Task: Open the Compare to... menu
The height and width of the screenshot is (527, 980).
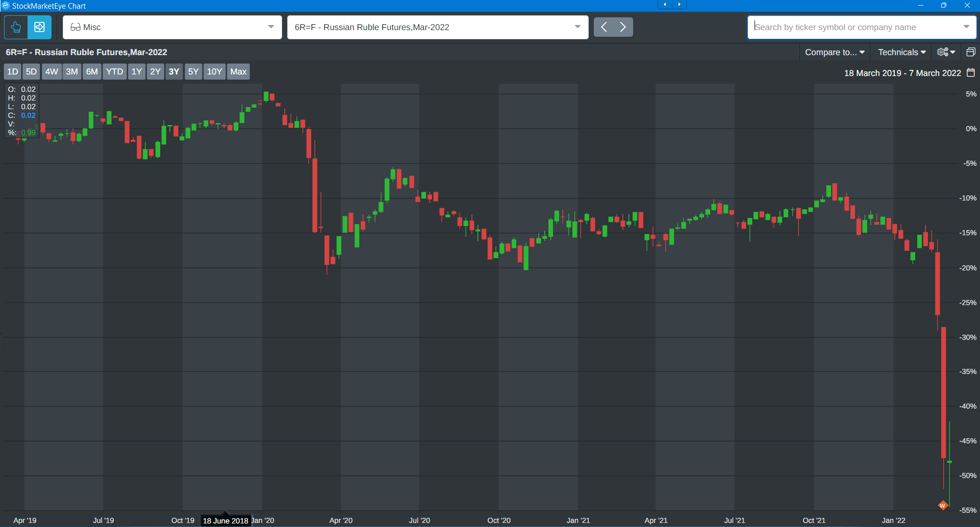Action: click(x=835, y=52)
